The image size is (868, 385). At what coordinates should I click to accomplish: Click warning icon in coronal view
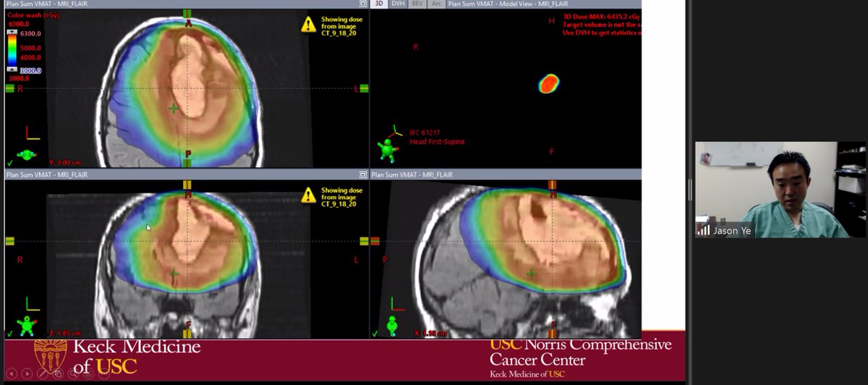tap(309, 194)
